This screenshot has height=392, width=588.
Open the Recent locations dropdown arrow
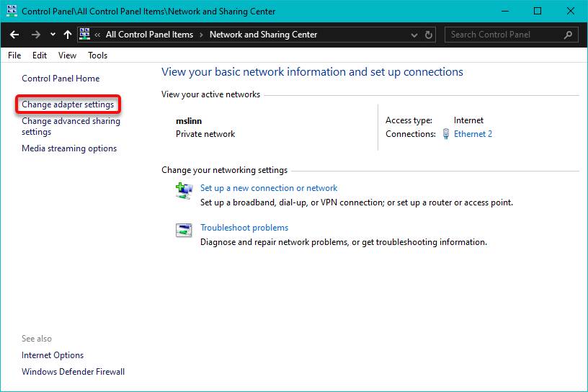[53, 35]
